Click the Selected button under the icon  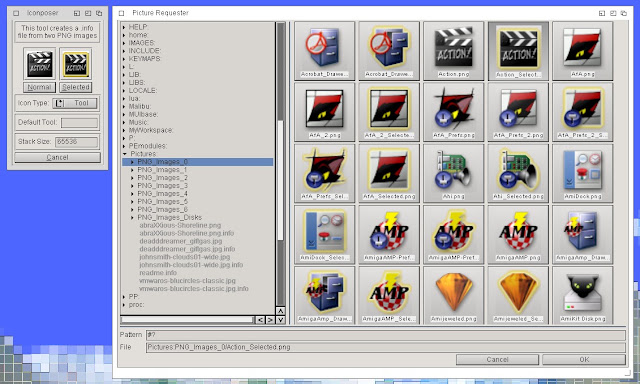point(76,87)
